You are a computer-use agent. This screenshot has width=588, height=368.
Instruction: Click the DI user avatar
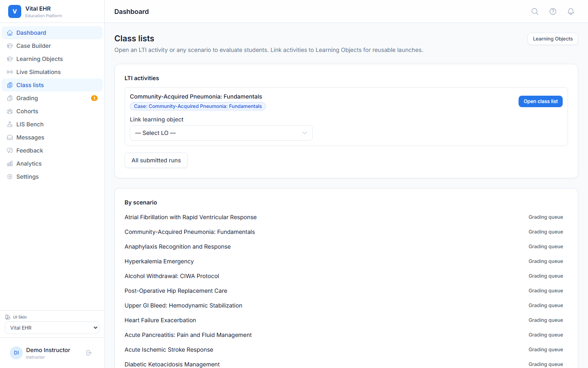[x=16, y=353]
